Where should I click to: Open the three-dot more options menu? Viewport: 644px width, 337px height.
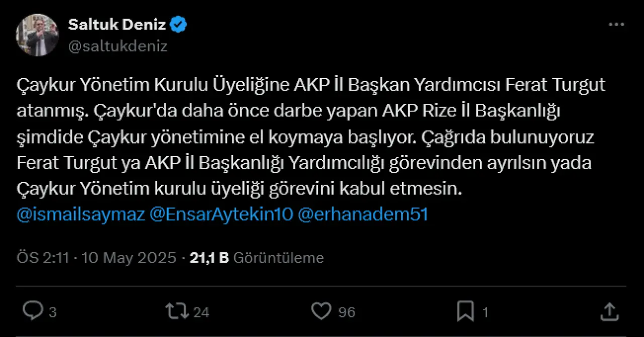click(x=616, y=25)
